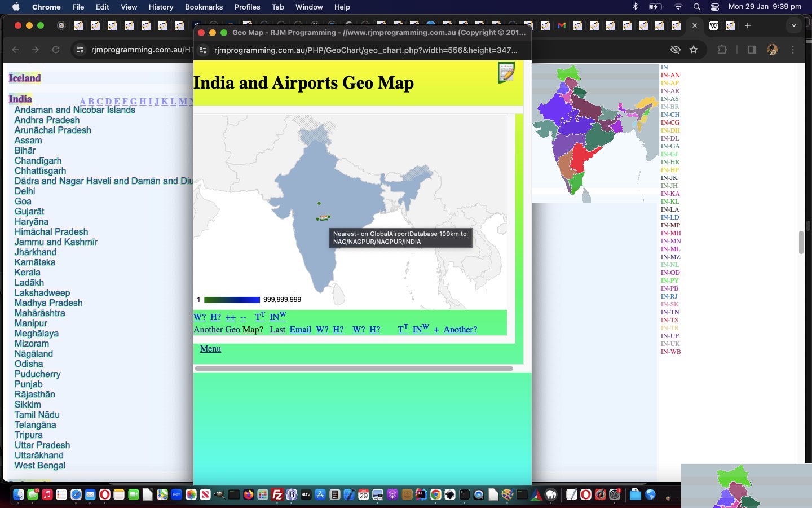Open the Wi-Fi menu bar icon
812x508 pixels.
pyautogui.click(x=678, y=7)
